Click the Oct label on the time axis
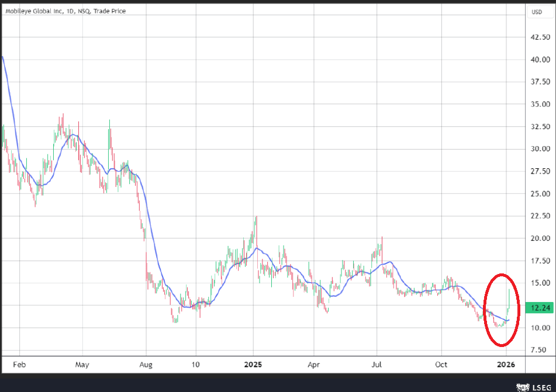This screenshot has height=392, width=556. [441, 365]
